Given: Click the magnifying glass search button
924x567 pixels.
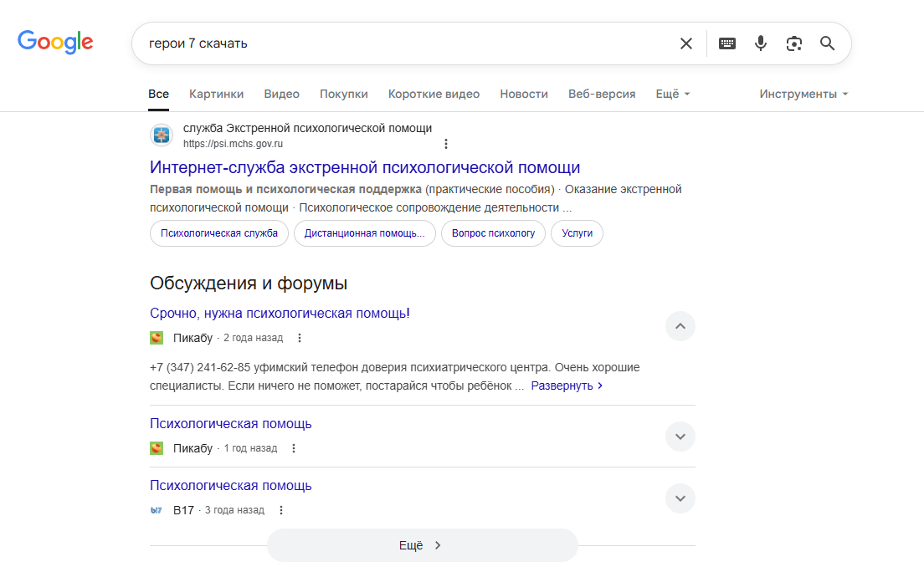Looking at the screenshot, I should [827, 43].
